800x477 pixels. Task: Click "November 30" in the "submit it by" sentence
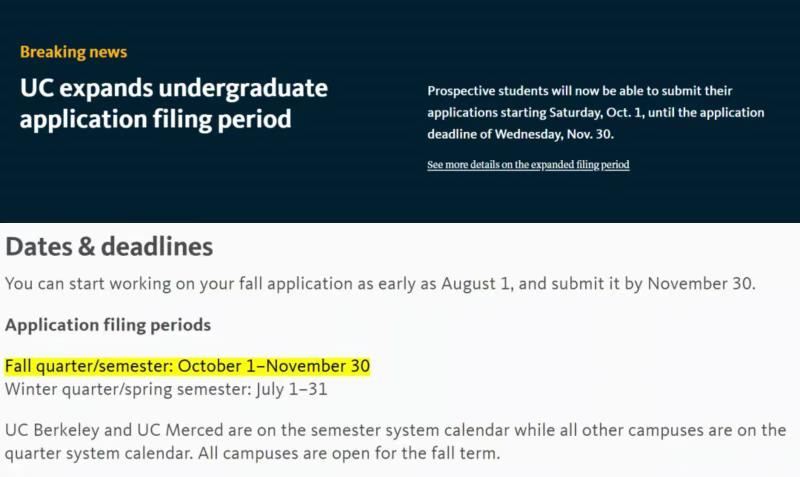(x=700, y=283)
